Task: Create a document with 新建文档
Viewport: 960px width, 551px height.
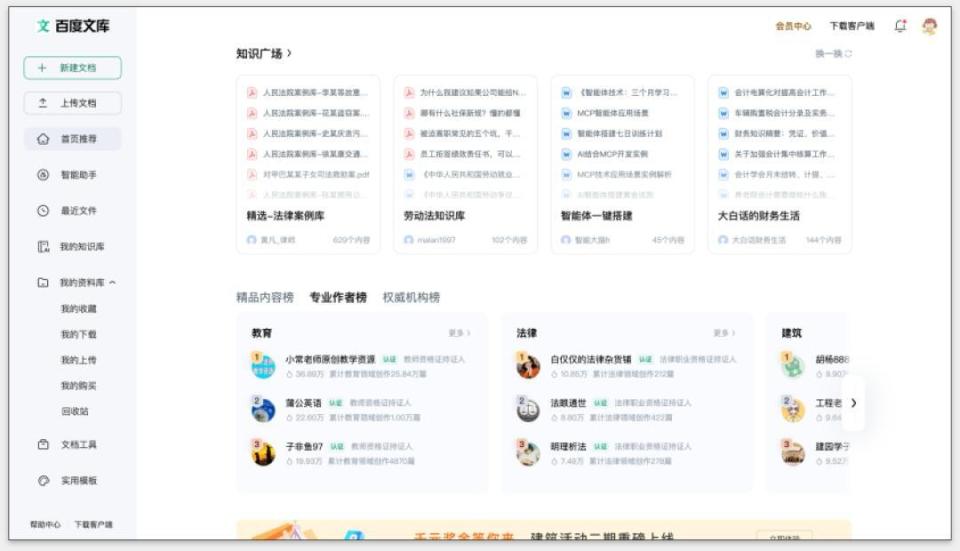Action: [72, 67]
